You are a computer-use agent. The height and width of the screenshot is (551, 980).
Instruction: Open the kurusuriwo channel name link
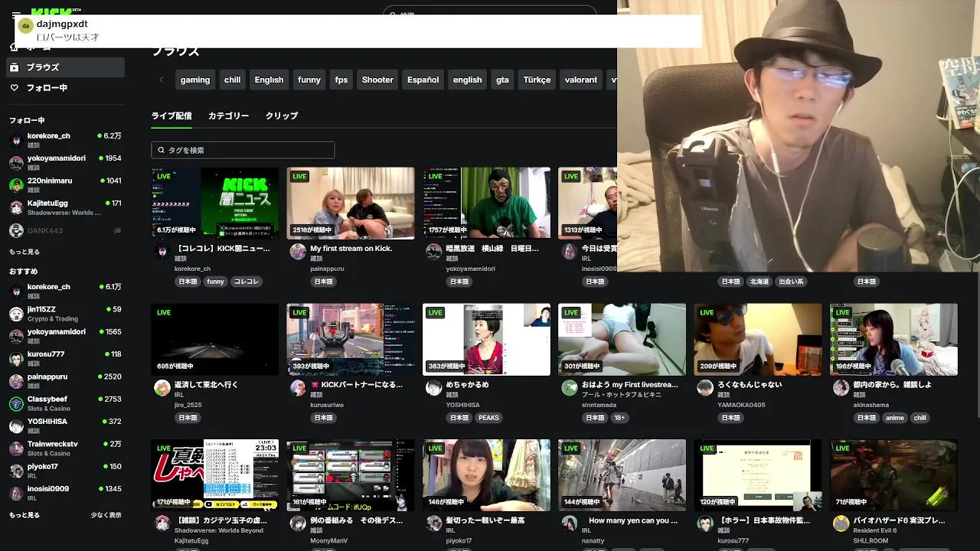coord(327,404)
